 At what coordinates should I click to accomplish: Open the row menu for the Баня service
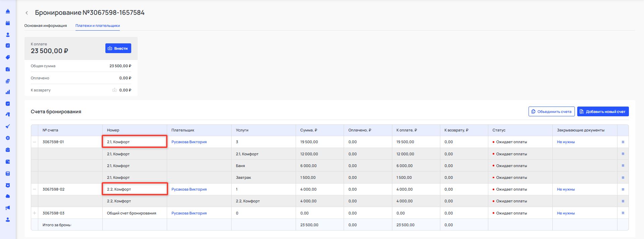click(623, 166)
